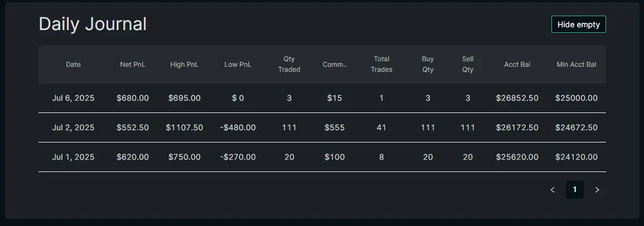Click the Min Acct Bal column header
644x226 pixels.
tap(576, 65)
